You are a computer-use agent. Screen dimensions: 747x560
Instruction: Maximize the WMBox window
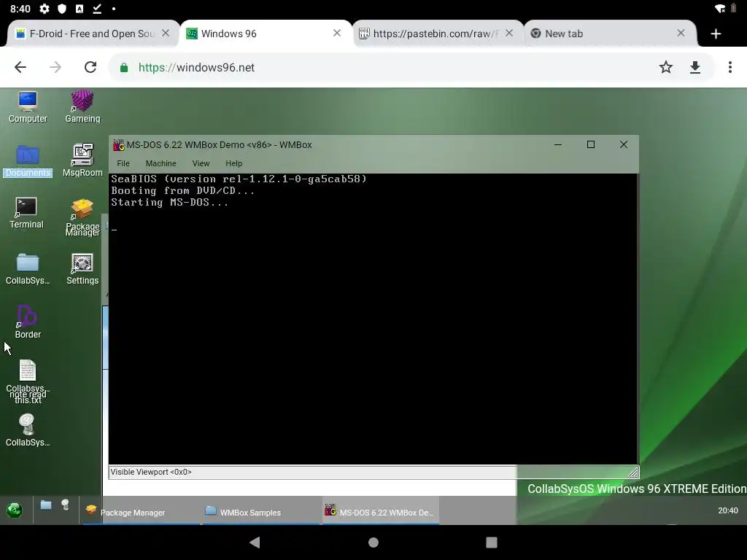coord(591,145)
